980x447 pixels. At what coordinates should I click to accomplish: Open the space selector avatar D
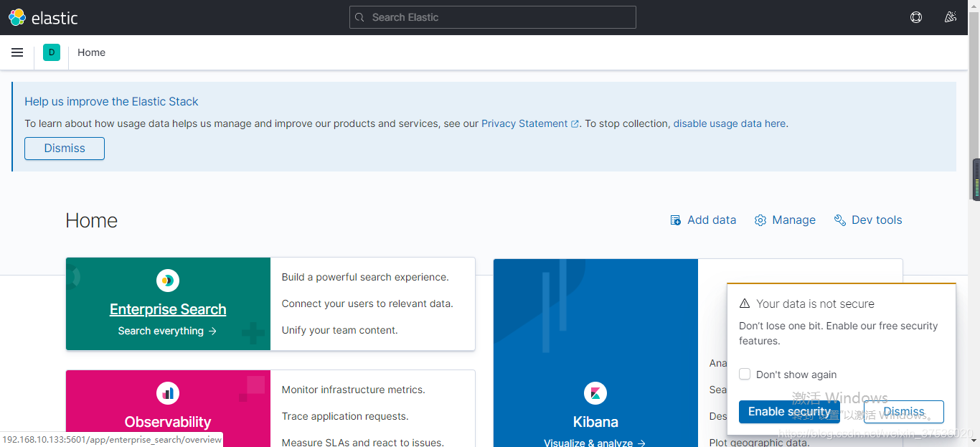(52, 52)
